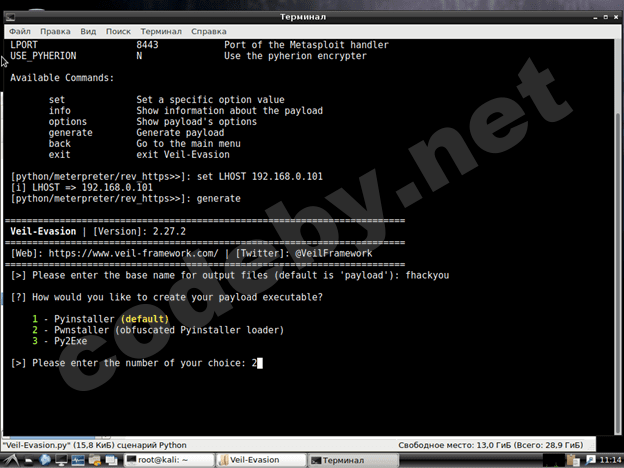
Task: Click 'Veil-Evasion.py' status bar file info
Action: tap(95, 445)
